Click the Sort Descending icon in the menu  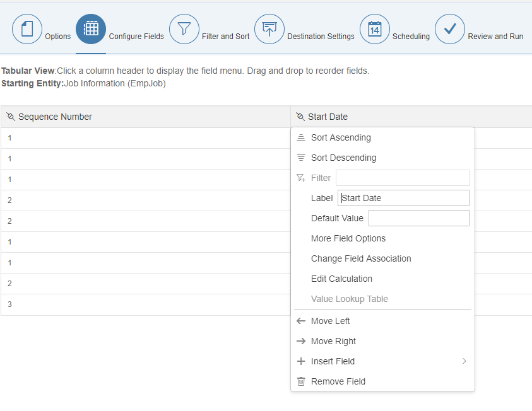(x=301, y=158)
